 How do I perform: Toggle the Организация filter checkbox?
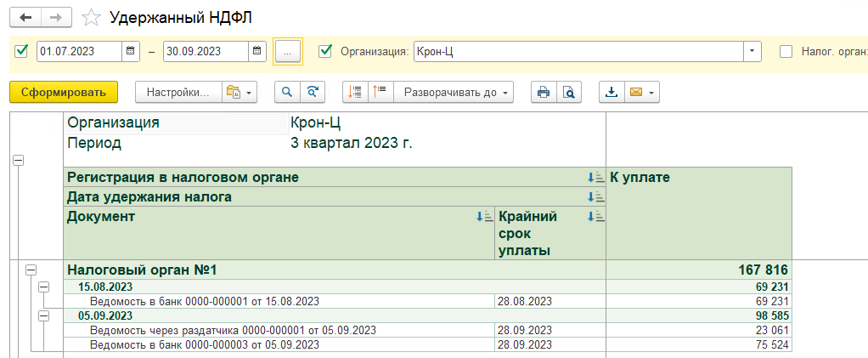(x=326, y=51)
